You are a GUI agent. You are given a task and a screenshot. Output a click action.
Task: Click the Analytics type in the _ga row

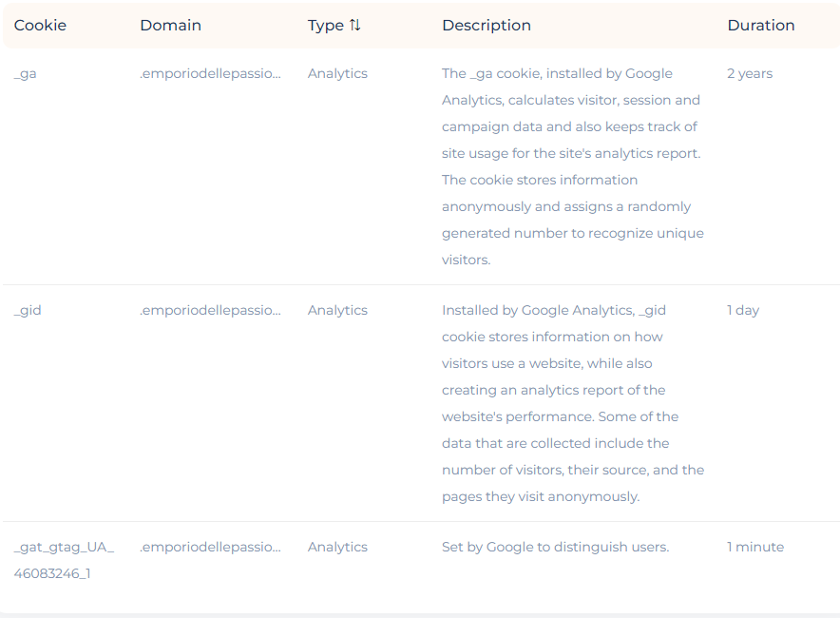[337, 73]
